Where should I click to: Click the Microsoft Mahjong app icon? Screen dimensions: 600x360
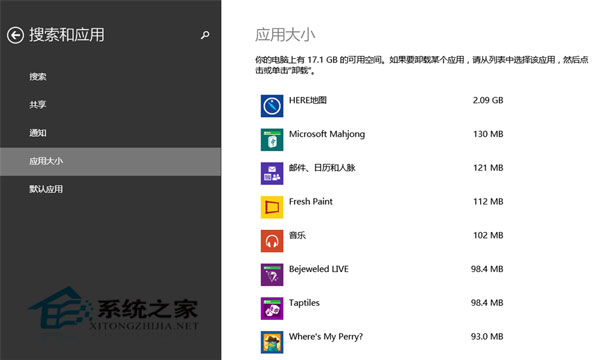(x=272, y=140)
